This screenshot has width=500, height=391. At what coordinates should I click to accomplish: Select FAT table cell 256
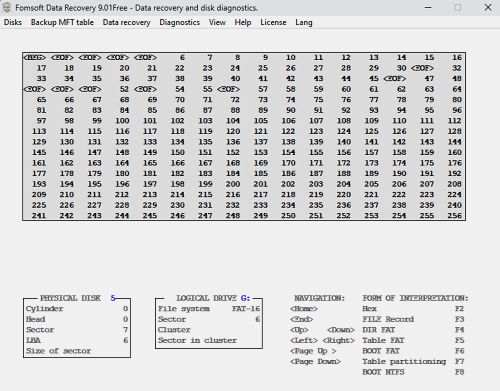pyautogui.click(x=455, y=216)
